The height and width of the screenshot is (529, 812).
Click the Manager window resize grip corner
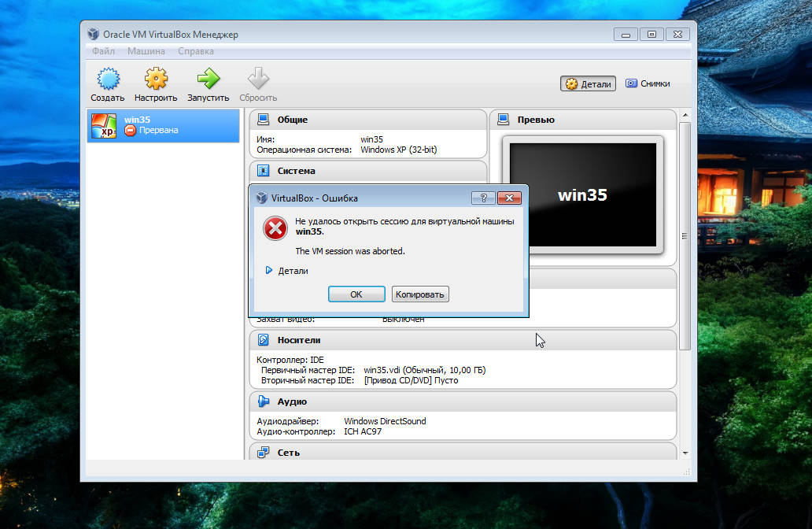tap(687, 472)
